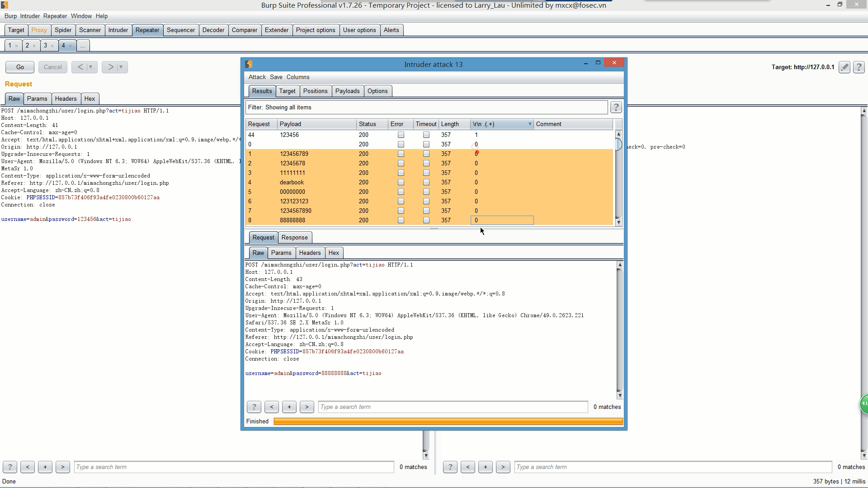Open the Alerts tool tab

391,30
